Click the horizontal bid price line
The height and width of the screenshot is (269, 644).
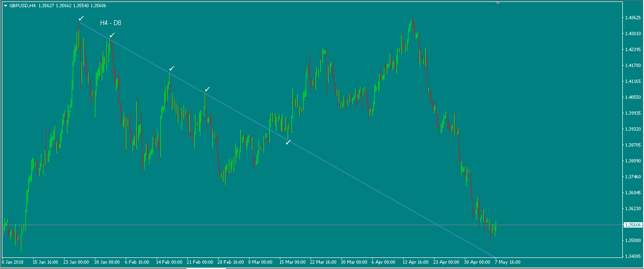pyautogui.click(x=311, y=225)
